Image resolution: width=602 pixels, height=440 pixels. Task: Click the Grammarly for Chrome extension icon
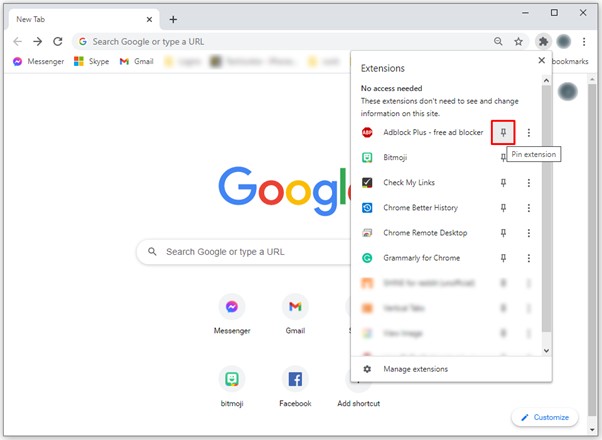(367, 258)
